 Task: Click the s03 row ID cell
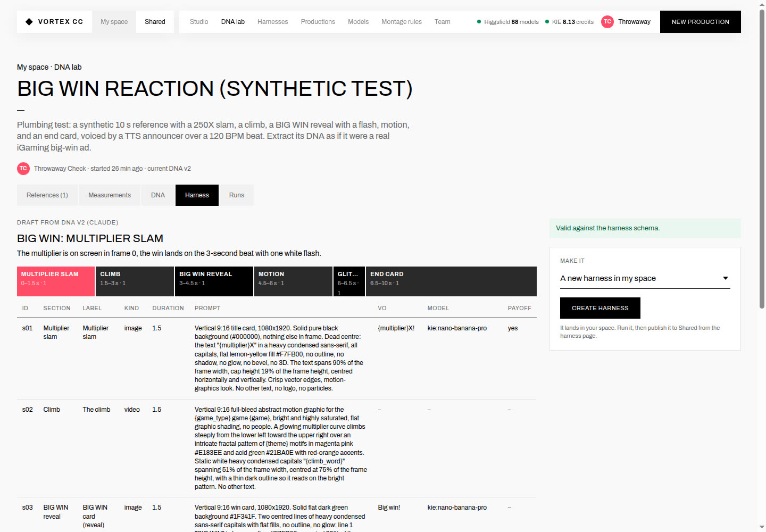[27, 508]
